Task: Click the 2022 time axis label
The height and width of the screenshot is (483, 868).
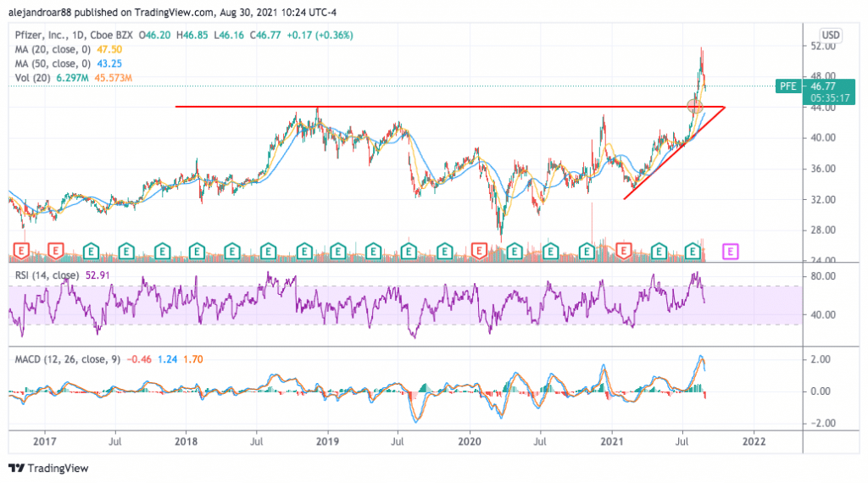Action: (754, 441)
